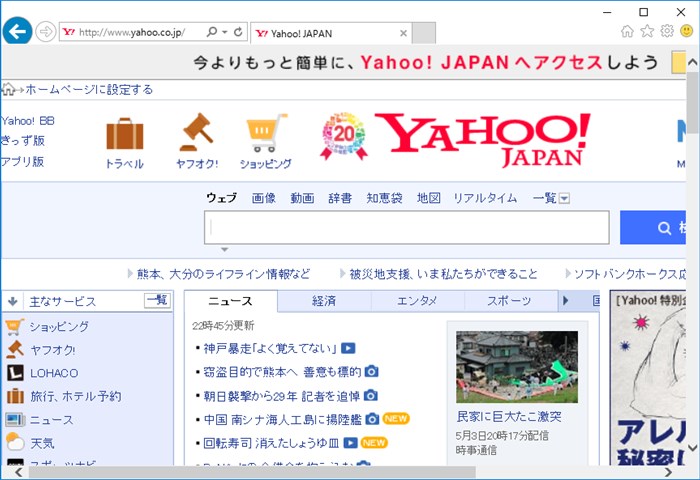Open the giant kite crash news photo
Viewport: 700px width, 480px height.
[x=517, y=367]
